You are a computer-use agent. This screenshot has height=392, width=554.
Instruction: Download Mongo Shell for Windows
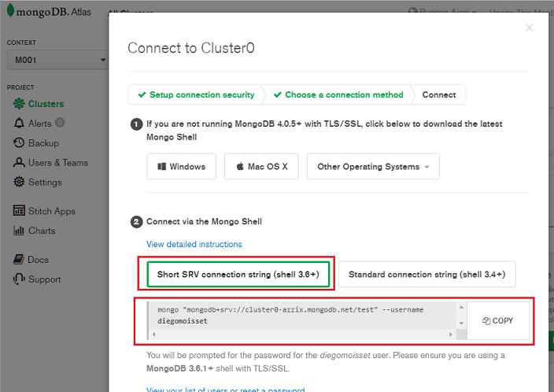181,167
